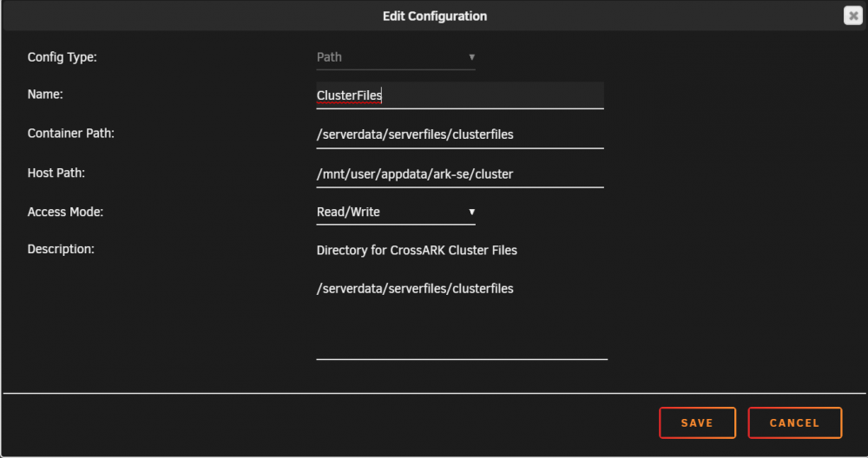This screenshot has height=458, width=868.
Task: Edit the Host Path input field
Action: click(460, 174)
